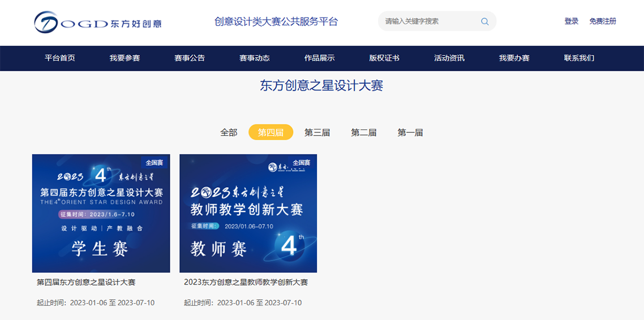Click 我要办赛 in navigation bar

514,58
